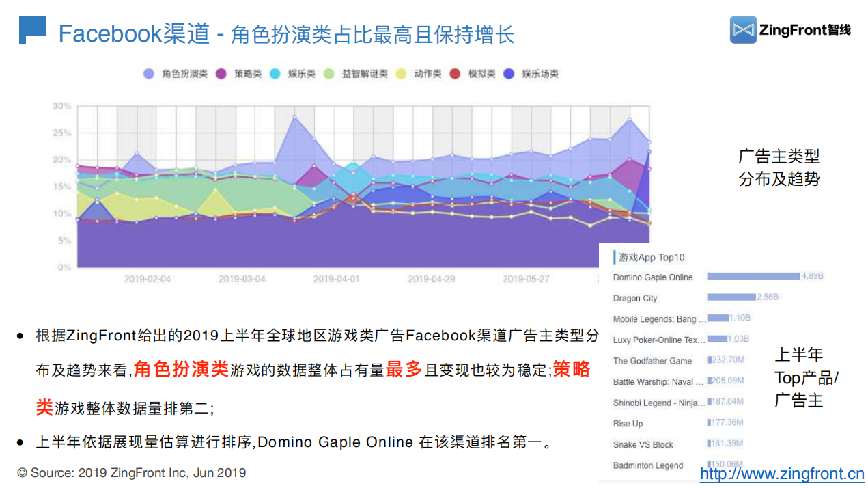Click the Badminton Legend entry
The width and height of the screenshot is (868, 488).
(x=647, y=465)
